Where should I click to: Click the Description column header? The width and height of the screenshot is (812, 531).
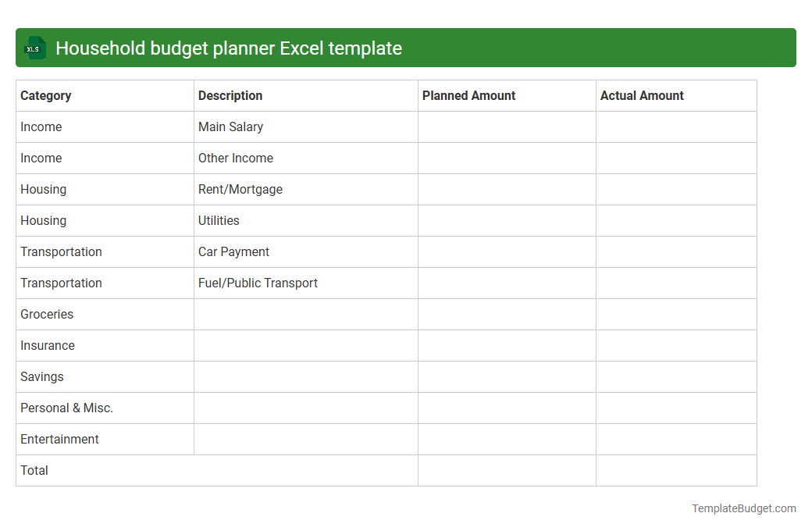[x=230, y=95]
